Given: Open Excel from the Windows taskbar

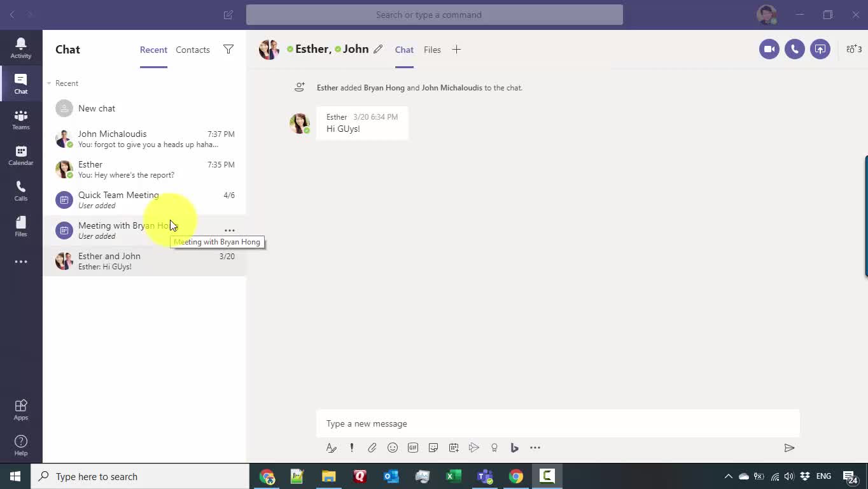Looking at the screenshot, I should click(454, 476).
